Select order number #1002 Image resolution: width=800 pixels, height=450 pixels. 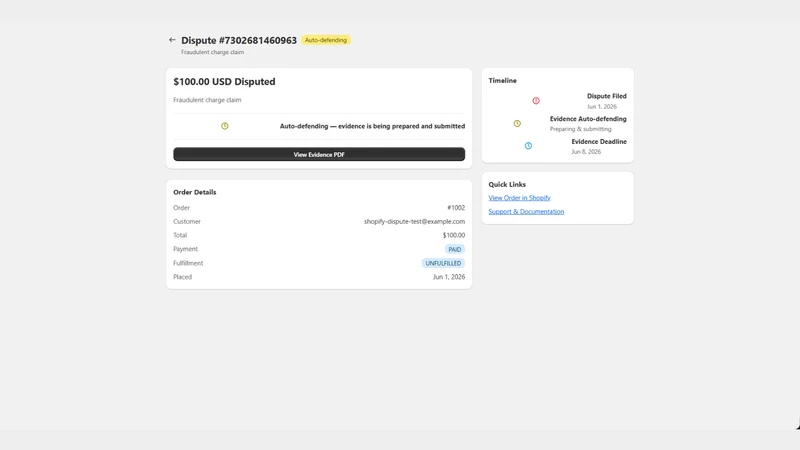click(456, 208)
